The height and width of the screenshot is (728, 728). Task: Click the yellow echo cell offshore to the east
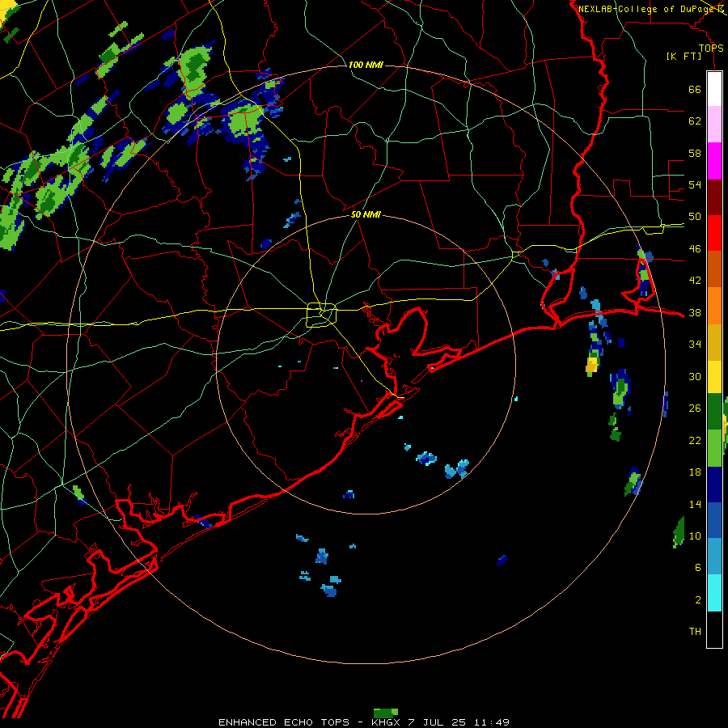(x=591, y=365)
